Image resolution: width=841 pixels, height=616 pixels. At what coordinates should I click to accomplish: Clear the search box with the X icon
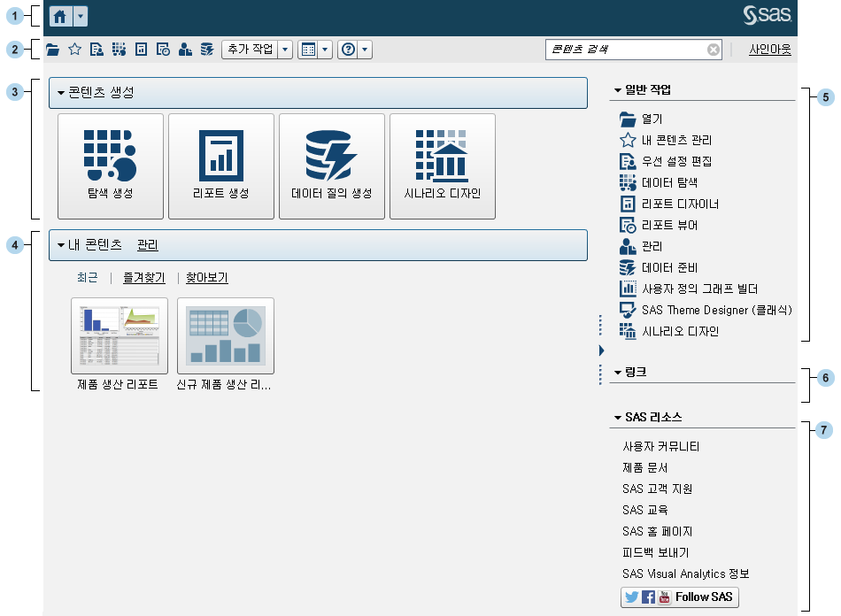coord(714,50)
